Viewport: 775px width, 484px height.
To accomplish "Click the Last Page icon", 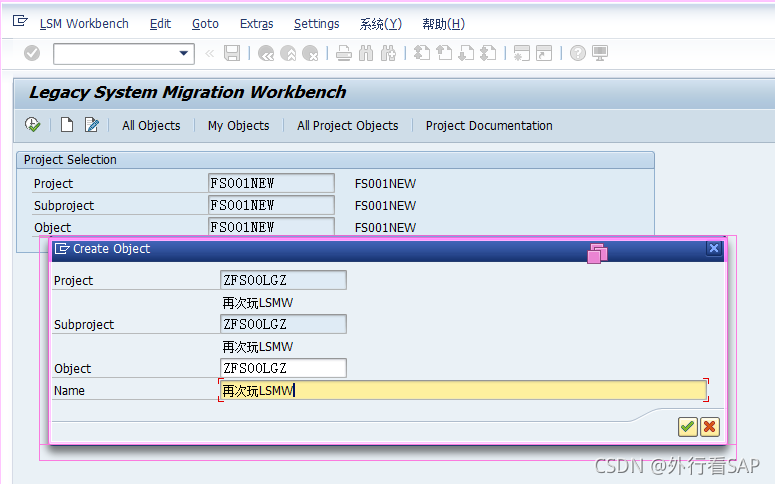I will tap(488, 53).
